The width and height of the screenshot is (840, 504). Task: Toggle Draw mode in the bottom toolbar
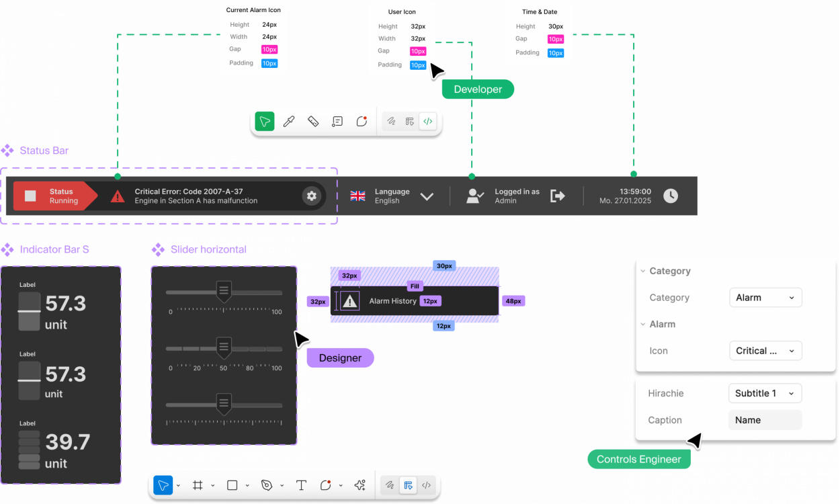(x=390, y=485)
